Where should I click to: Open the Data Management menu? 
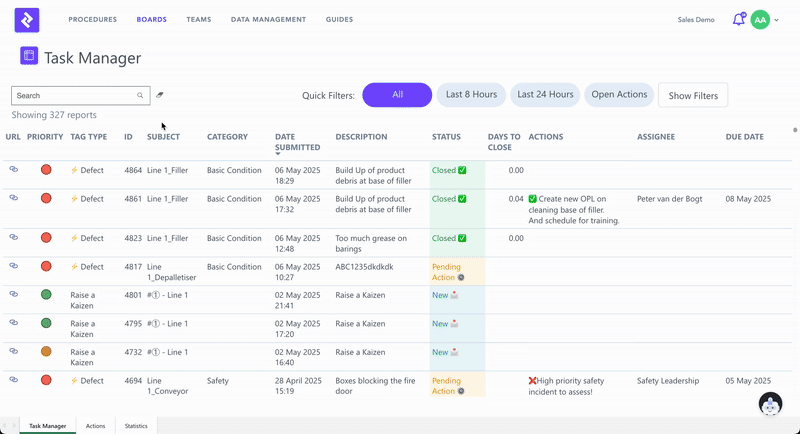[x=268, y=19]
